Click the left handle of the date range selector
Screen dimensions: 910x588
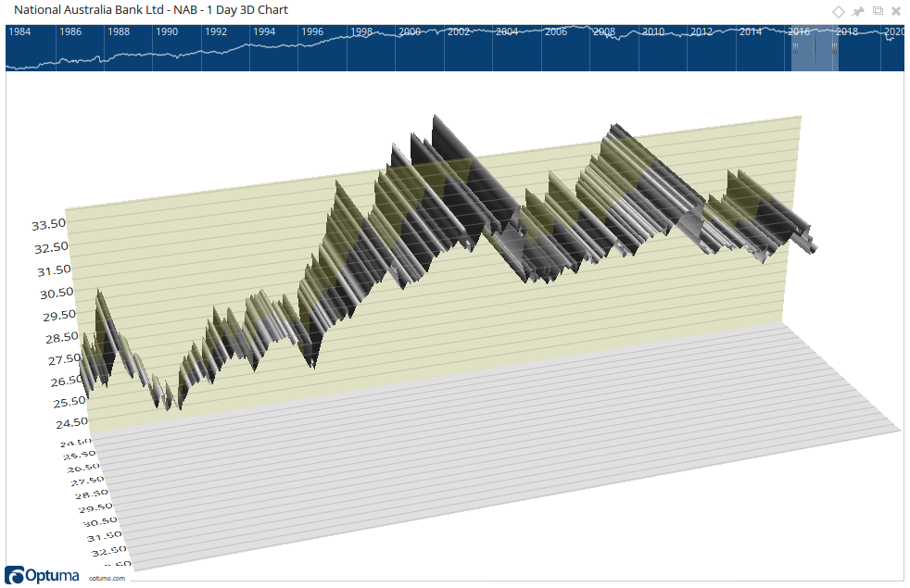796,50
